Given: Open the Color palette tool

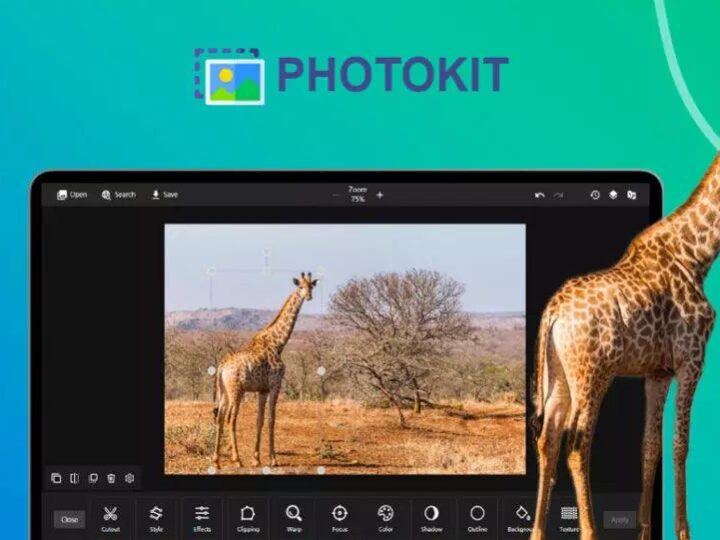Looking at the screenshot, I should [386, 519].
